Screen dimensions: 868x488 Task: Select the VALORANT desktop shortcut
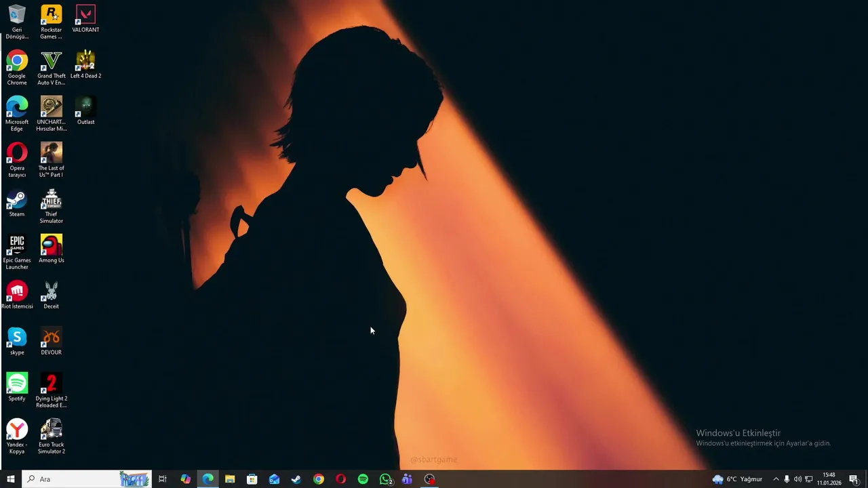click(85, 19)
